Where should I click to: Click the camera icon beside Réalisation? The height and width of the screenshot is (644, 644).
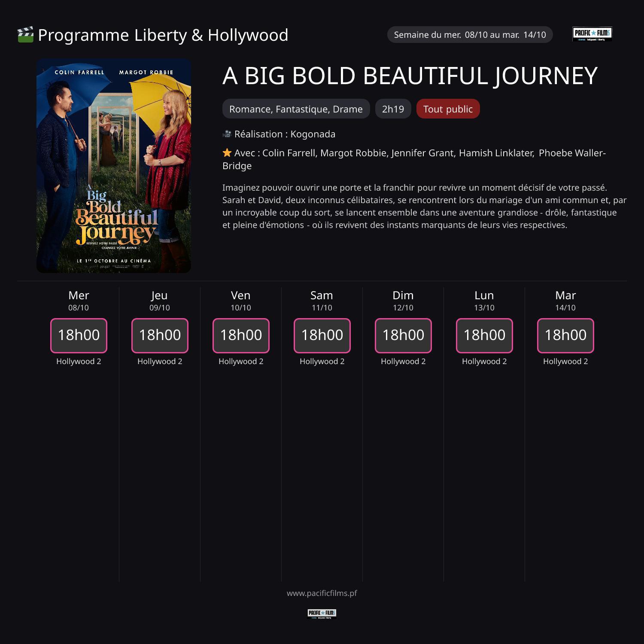[x=227, y=134]
